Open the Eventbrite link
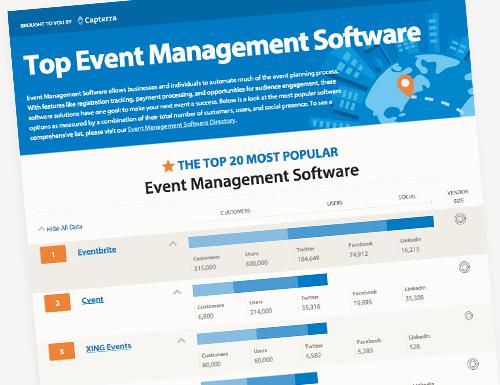This screenshot has width=500, height=385. click(x=97, y=251)
